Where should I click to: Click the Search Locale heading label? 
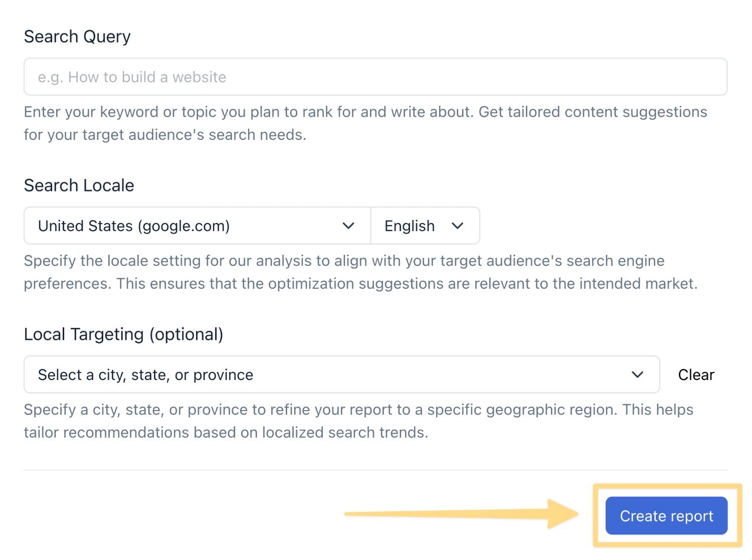79,185
